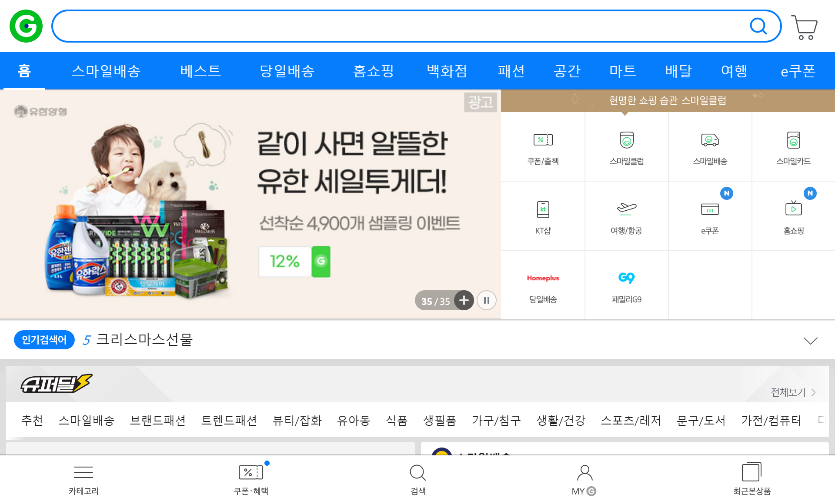Open the 스마일클럽 icon shortcut
This screenshot has width=835, height=504.
(626, 148)
